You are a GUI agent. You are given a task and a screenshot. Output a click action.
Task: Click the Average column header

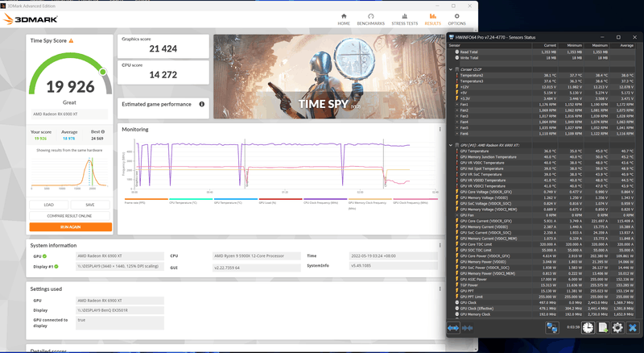coord(621,45)
